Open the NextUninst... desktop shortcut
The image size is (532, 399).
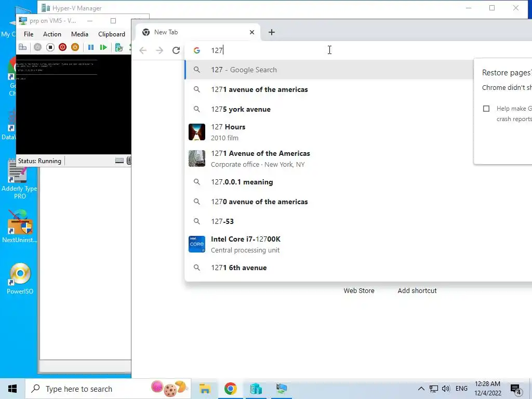pos(19,227)
